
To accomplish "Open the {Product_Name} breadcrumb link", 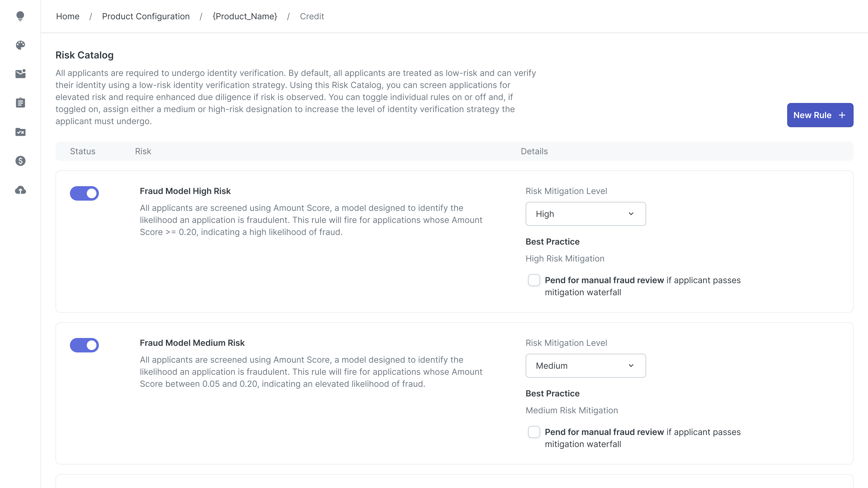I will pyautogui.click(x=245, y=16).
